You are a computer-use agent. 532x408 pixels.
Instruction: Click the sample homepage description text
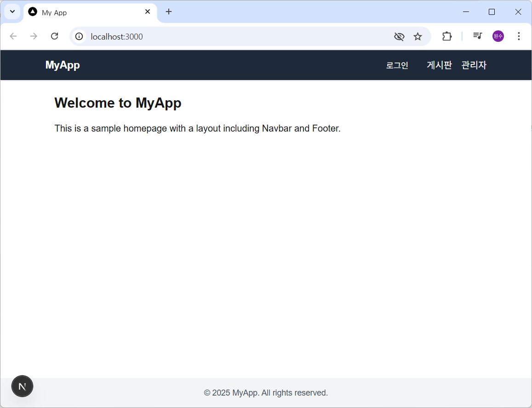[197, 128]
